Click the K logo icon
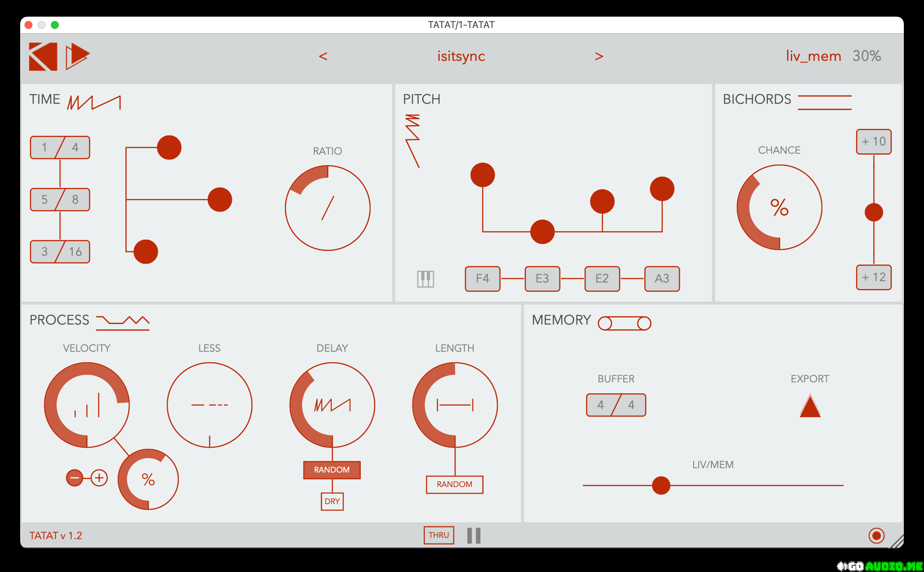Viewport: 924px width, 572px height. tap(43, 56)
